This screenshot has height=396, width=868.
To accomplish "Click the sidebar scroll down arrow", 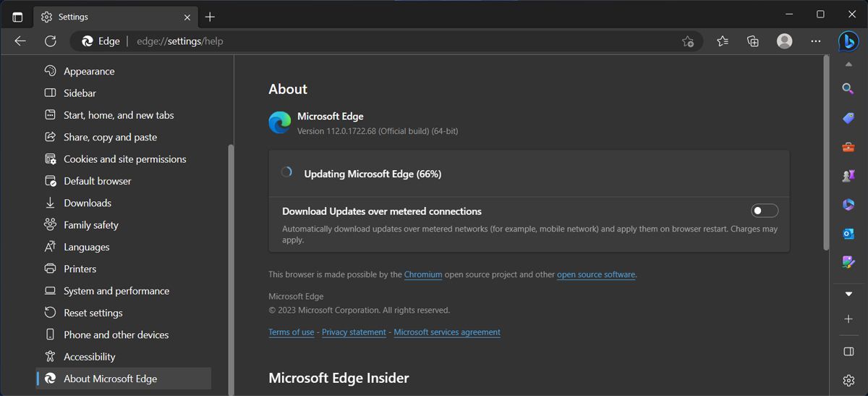I will pyautogui.click(x=848, y=294).
